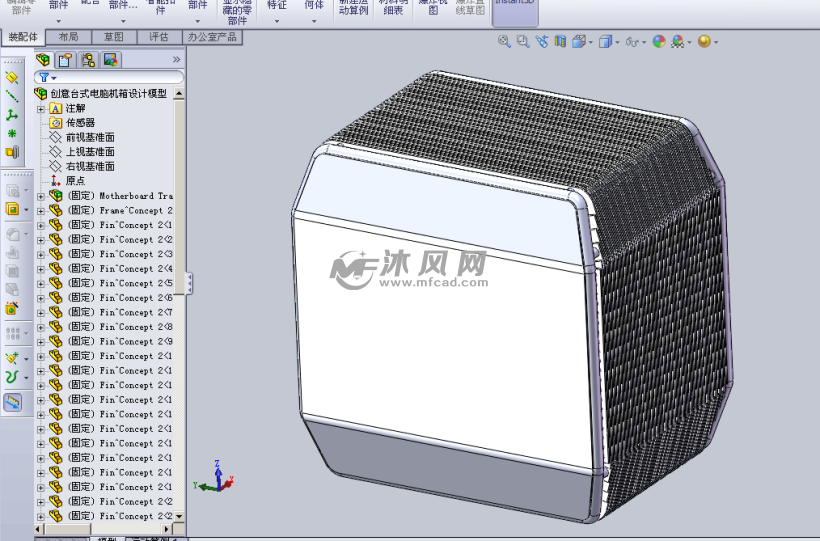Open the FeatureManager design tree tab
This screenshot has height=541, width=820.
point(43,60)
